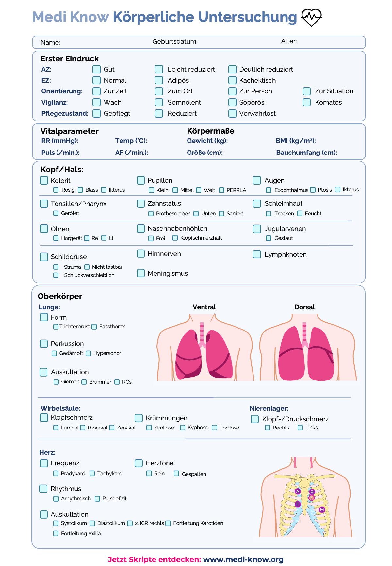Click the Geburtsdatum field
Viewport: 392px width, 566px height.
click(x=235, y=42)
